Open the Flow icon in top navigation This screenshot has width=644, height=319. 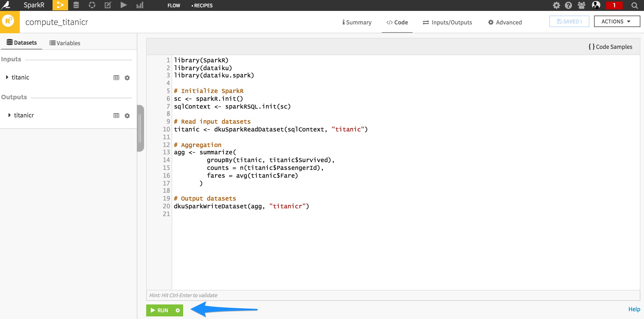pos(60,5)
